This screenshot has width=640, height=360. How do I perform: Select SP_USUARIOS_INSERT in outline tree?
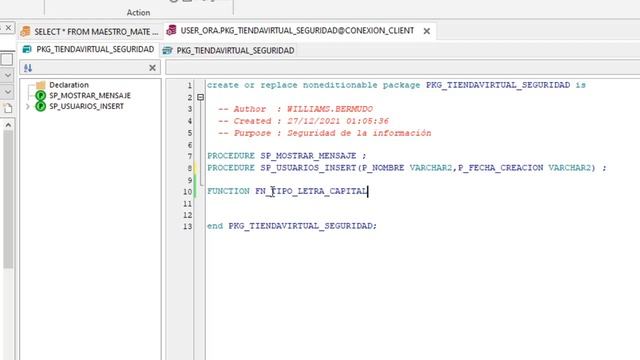86,106
